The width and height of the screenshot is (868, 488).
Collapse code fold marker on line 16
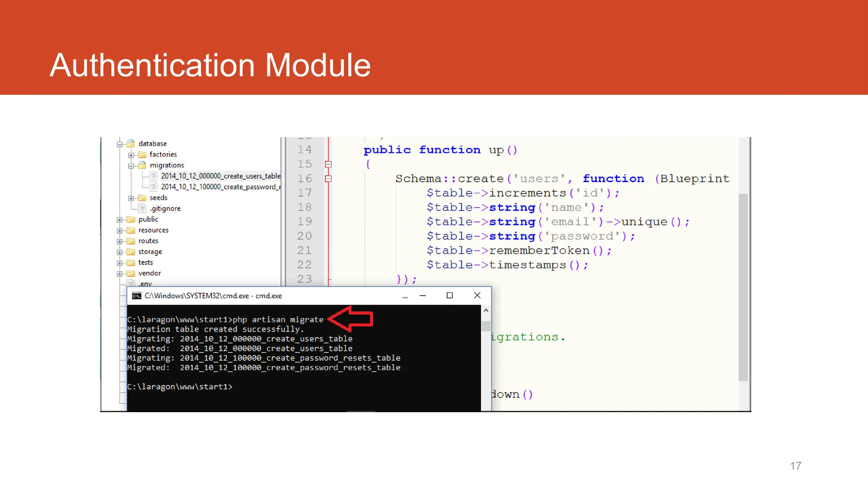point(328,179)
